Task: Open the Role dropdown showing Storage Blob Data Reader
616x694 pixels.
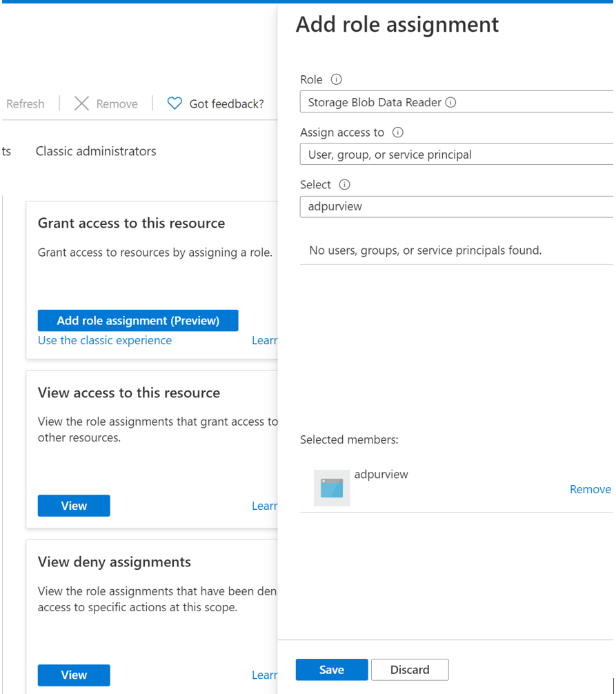Action: (x=457, y=102)
